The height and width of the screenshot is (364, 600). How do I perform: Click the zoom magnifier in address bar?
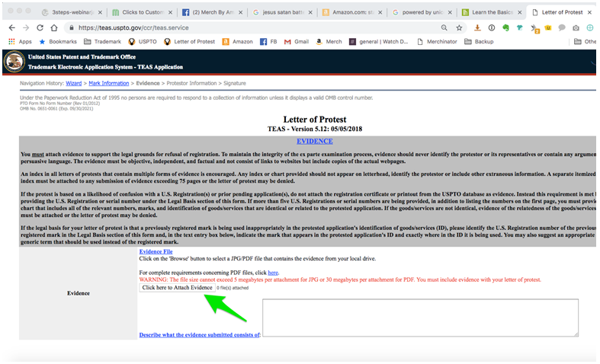pyautogui.click(x=444, y=27)
